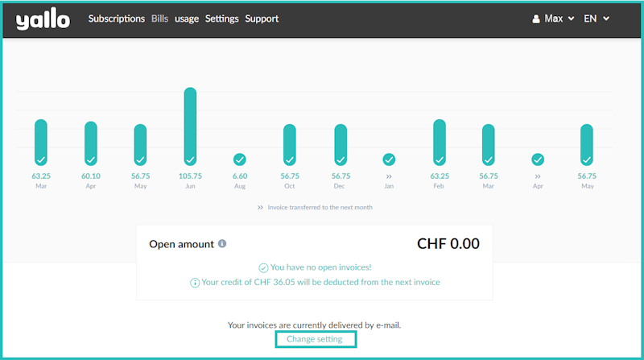Viewport: 644px width, 360px height.
Task: Select the first May bill bar
Action: [140, 145]
